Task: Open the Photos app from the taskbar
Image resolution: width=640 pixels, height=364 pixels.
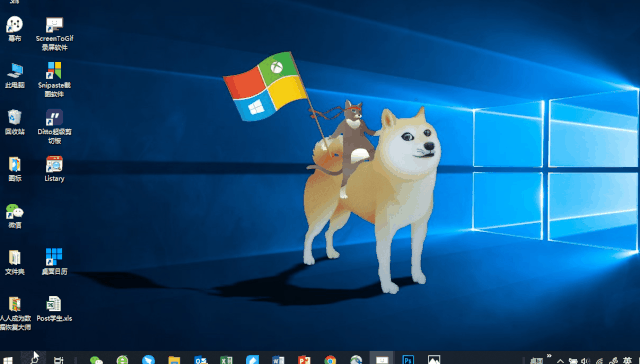Action: point(434,360)
